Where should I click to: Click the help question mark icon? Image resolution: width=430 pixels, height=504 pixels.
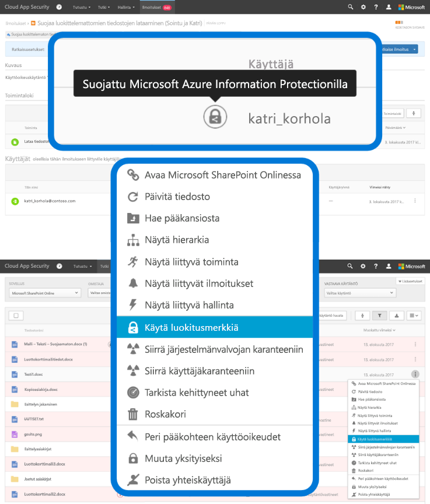tap(376, 7)
